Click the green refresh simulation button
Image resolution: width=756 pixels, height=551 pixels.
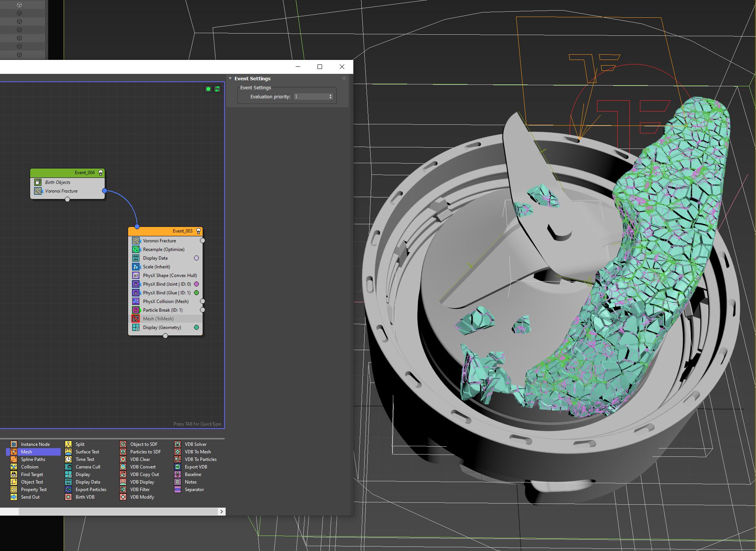coord(217,89)
